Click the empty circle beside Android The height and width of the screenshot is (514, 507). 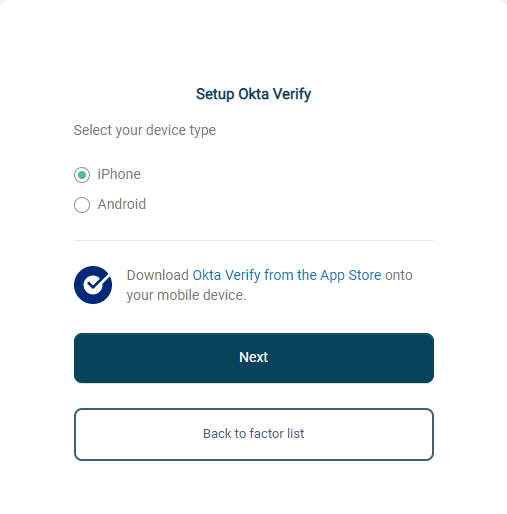click(x=82, y=205)
